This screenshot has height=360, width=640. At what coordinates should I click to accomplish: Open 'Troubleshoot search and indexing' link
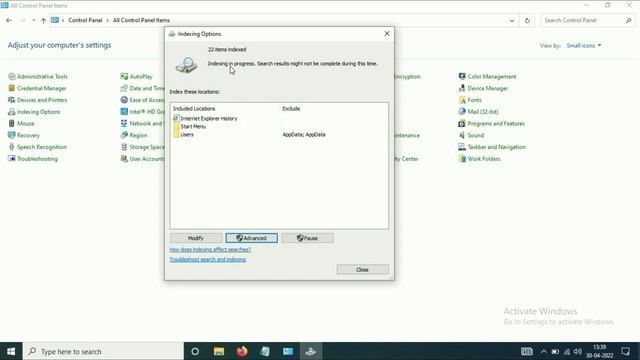pos(208,260)
